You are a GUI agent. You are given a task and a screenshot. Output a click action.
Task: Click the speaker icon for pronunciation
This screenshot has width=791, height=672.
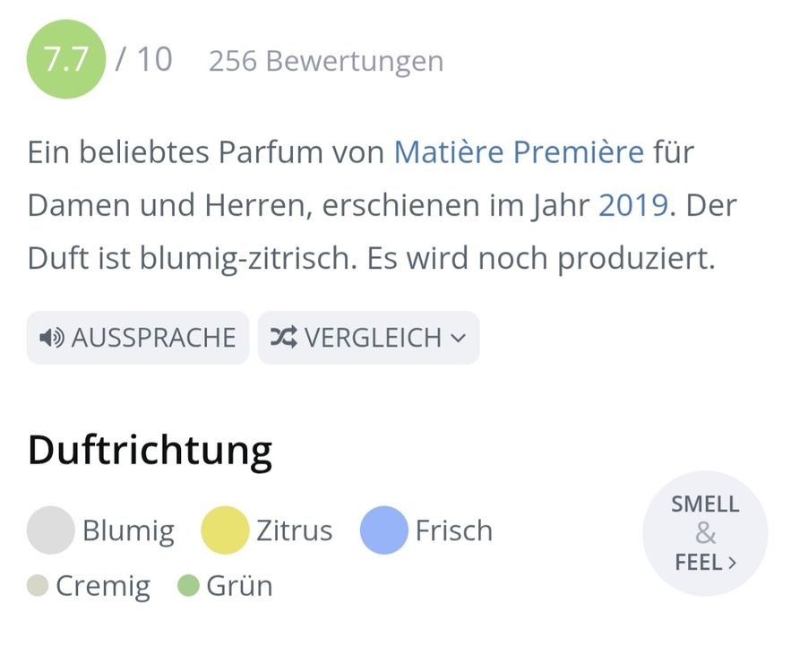coord(51,338)
